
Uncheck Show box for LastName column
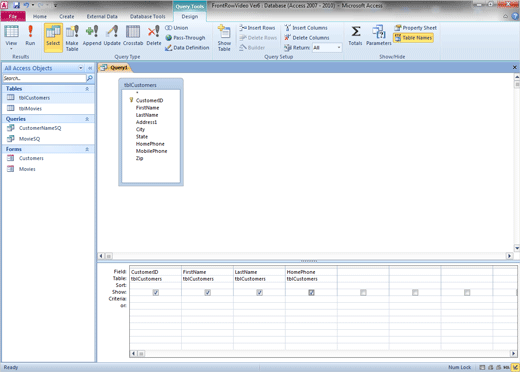[x=259, y=292]
